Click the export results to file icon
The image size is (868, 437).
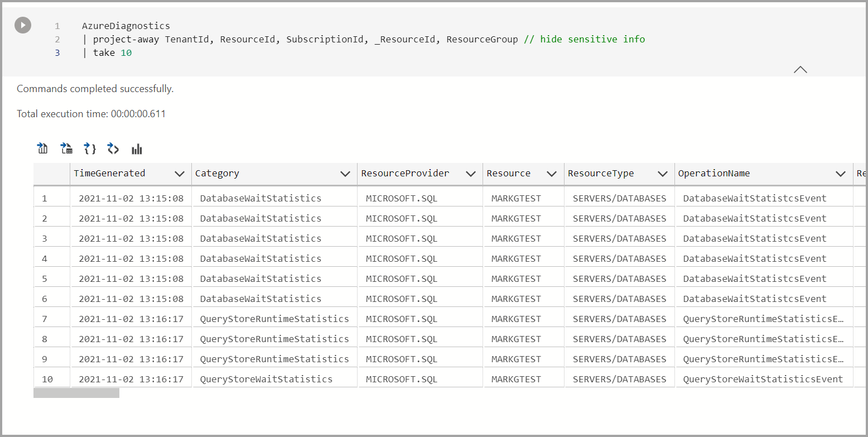[42, 148]
